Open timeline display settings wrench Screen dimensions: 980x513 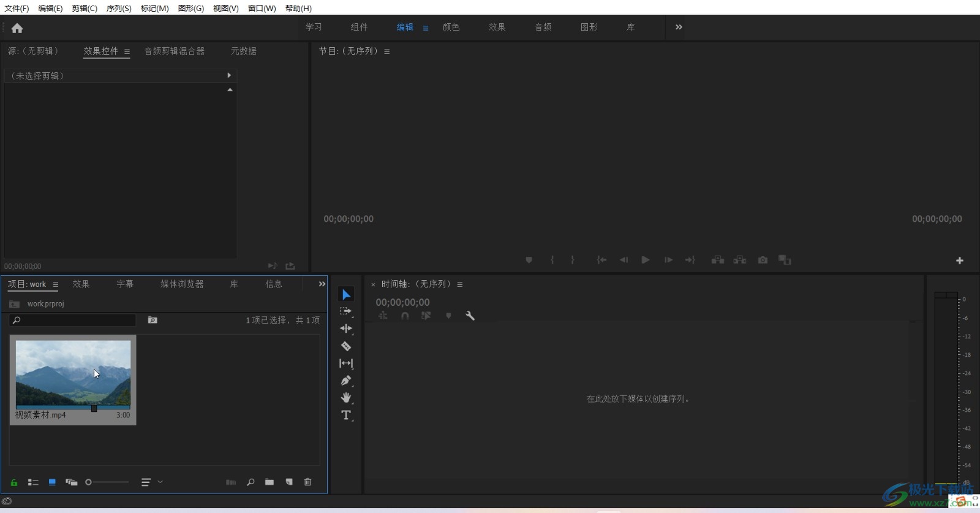(x=470, y=316)
